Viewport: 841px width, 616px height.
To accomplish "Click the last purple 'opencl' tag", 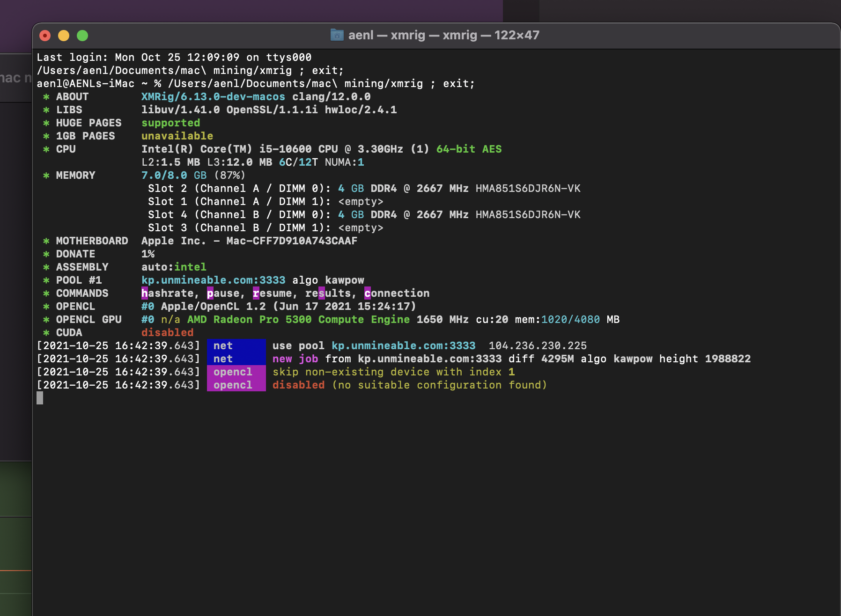I will tap(236, 385).
